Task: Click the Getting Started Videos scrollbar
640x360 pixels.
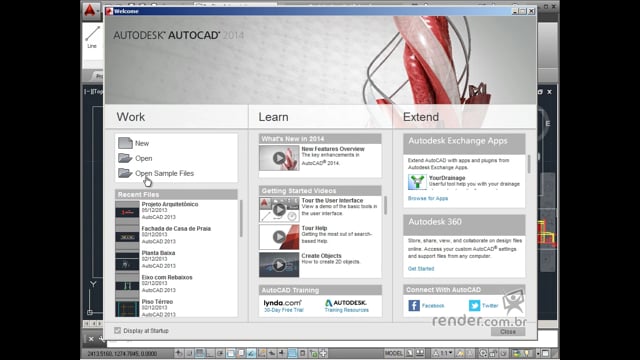Action: coord(385,205)
